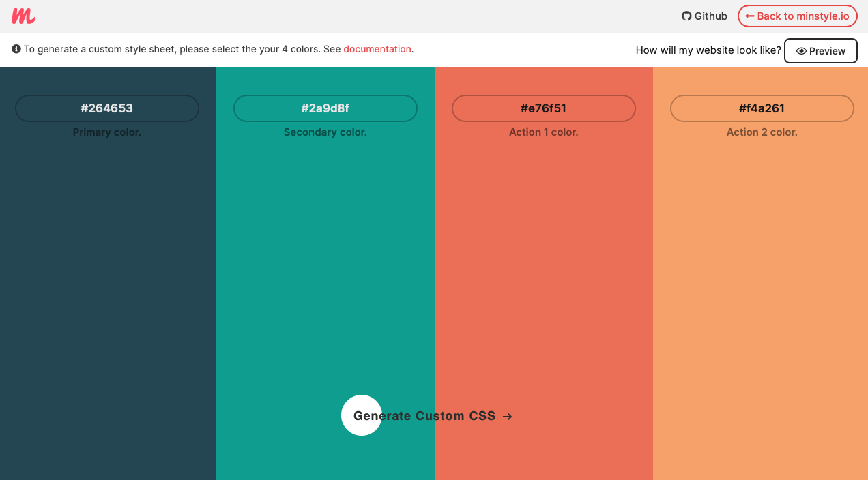Edit the #2a9d8f secondary color field
This screenshot has height=480, width=868.
pos(325,108)
